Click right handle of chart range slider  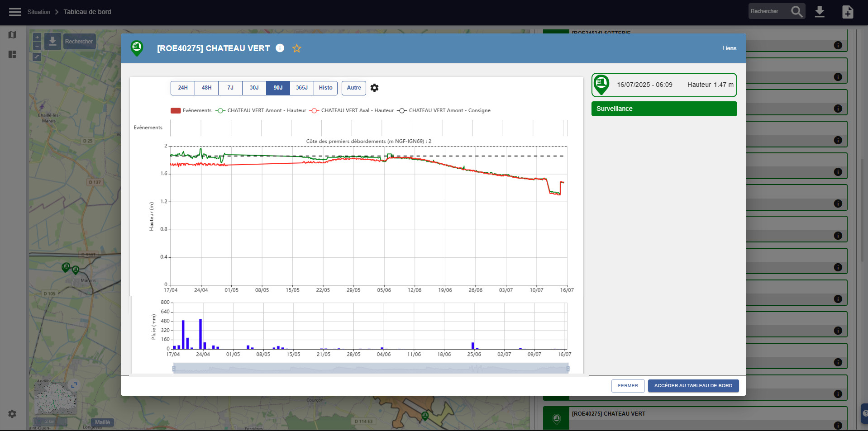point(568,369)
